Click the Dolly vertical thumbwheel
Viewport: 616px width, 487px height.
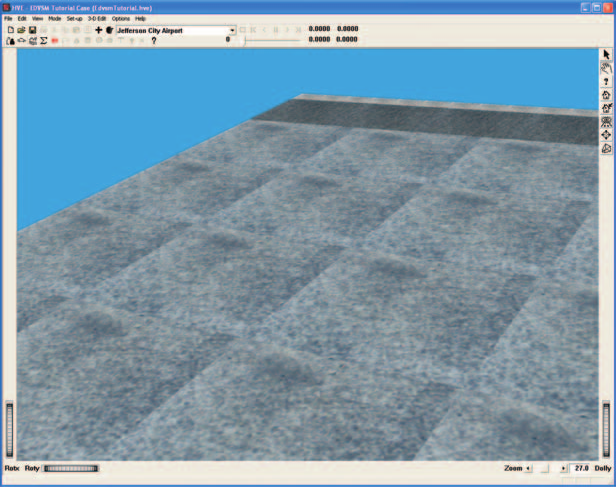pos(606,430)
